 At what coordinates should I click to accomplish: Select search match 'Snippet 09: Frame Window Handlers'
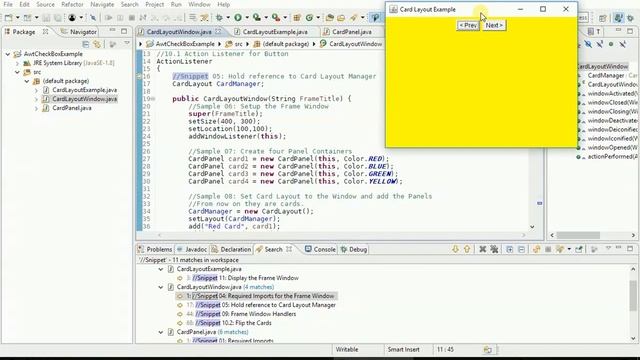tap(246, 314)
